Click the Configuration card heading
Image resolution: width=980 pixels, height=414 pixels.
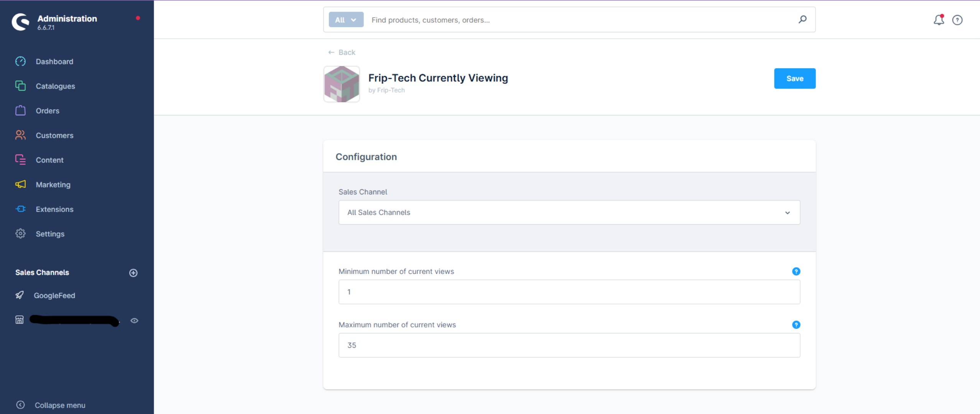click(x=366, y=156)
